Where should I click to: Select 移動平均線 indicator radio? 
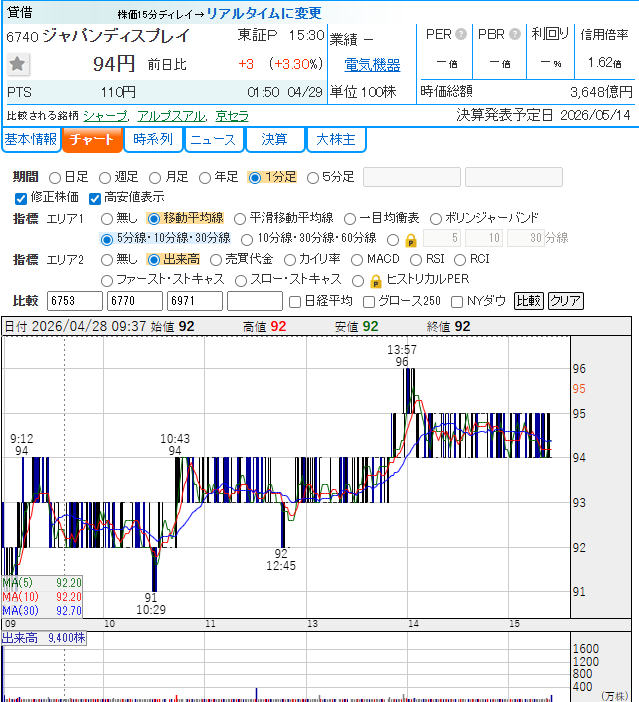click(154, 219)
